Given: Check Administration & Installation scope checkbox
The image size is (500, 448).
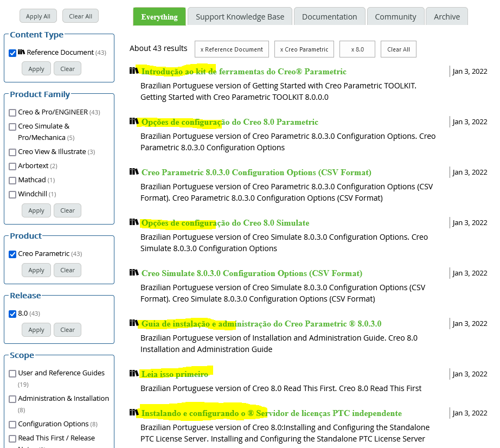Looking at the screenshot, I should pos(12,399).
